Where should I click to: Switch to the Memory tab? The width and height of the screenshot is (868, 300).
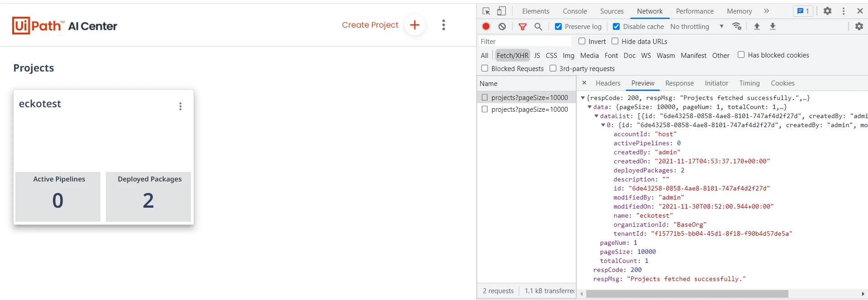(740, 11)
